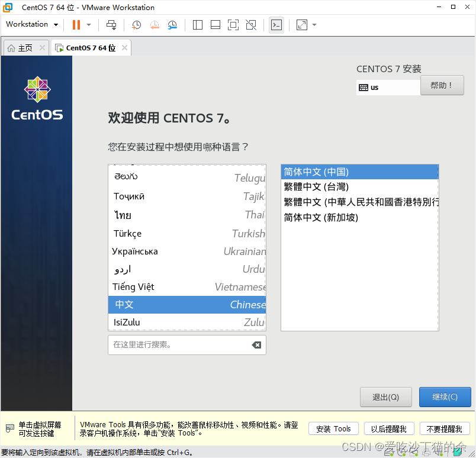Select 简体中文 (中国) locale
The height and width of the screenshot is (458, 476).
pyautogui.click(x=360, y=172)
